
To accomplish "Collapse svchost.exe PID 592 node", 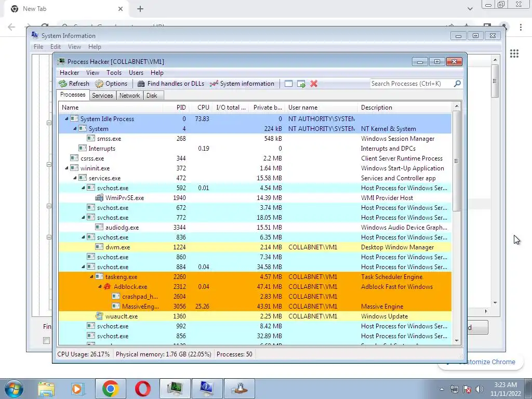I will tap(83, 188).
